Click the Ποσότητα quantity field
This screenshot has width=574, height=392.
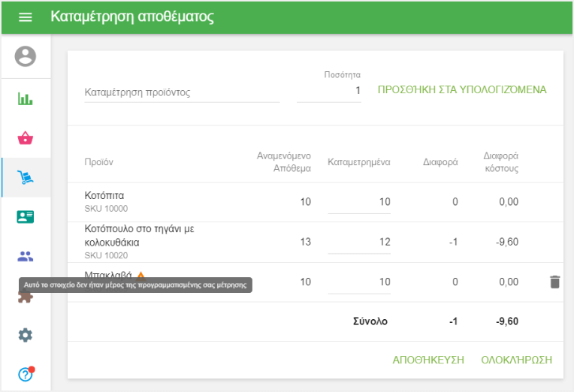pyautogui.click(x=329, y=91)
